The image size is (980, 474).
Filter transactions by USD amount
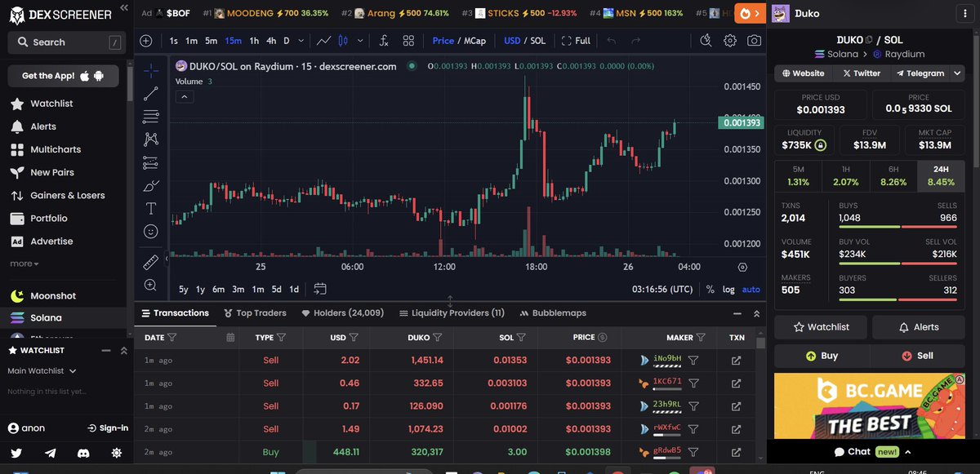click(x=354, y=337)
